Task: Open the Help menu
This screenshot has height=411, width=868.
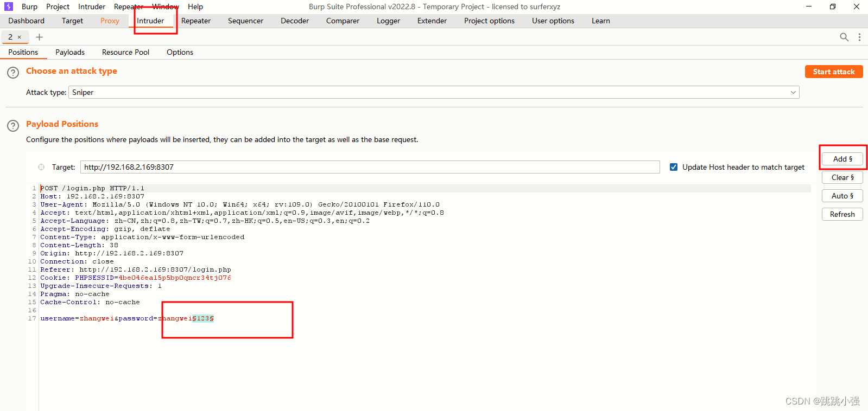Action: (x=195, y=7)
